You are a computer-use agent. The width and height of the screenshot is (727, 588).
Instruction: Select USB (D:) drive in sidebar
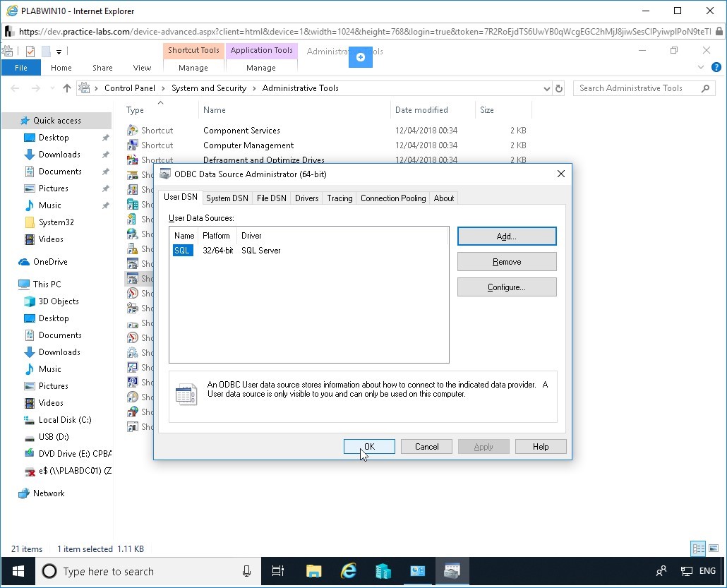54,437
